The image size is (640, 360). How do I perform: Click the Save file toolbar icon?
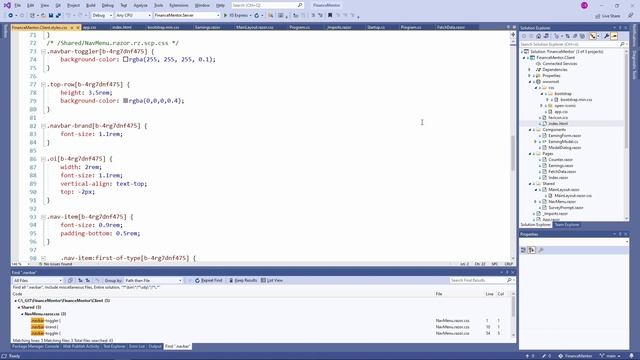[x=51, y=16]
